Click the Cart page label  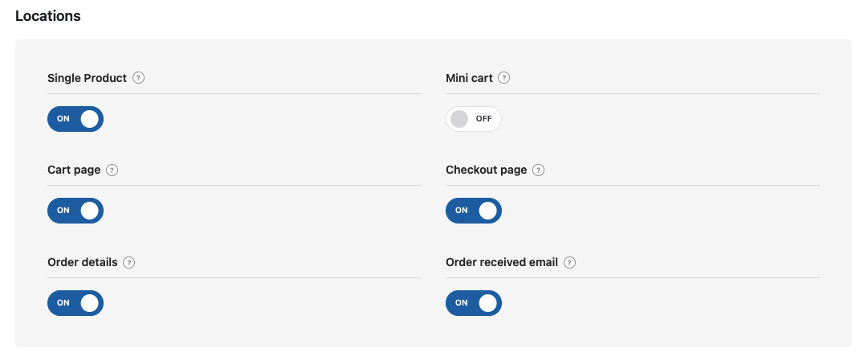[x=74, y=170]
